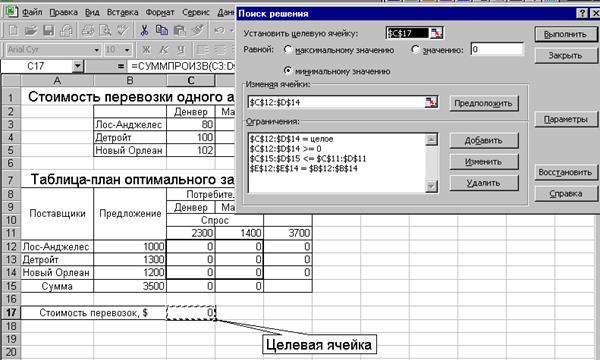Open the Вид menu
The image size is (600, 360).
[x=92, y=12]
